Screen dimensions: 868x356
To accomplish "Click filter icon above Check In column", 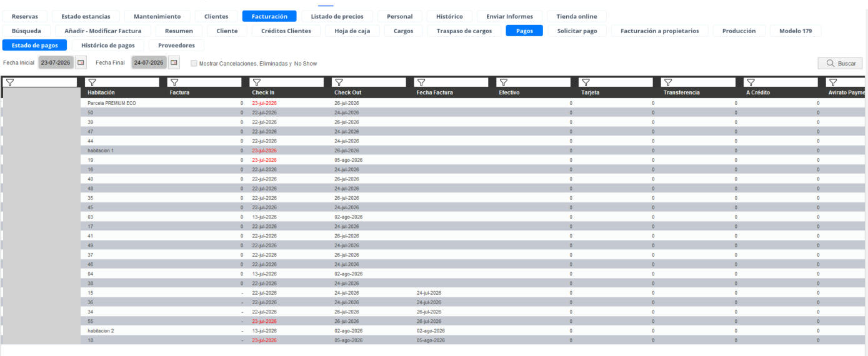I will [256, 82].
